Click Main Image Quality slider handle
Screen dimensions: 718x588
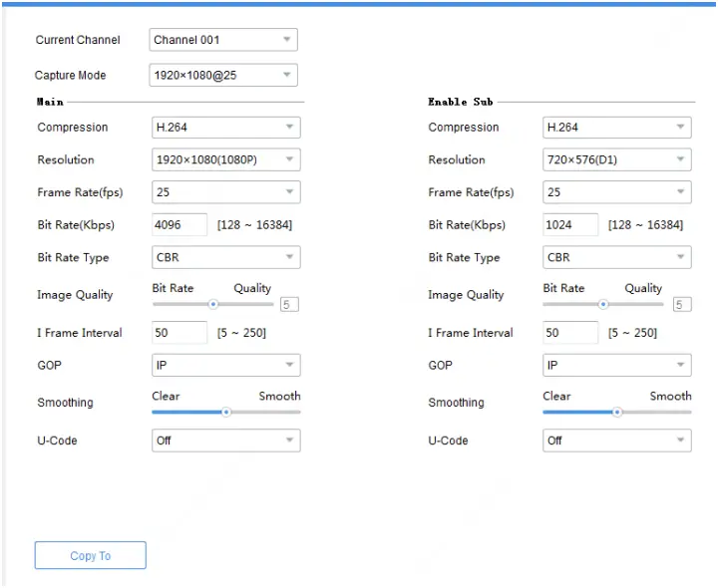tap(213, 304)
